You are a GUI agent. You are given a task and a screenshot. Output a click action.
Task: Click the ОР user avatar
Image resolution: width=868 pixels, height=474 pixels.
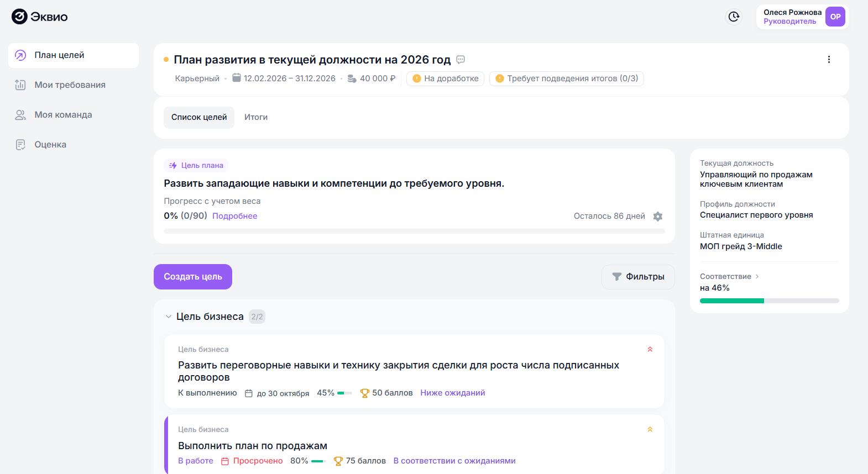(835, 17)
